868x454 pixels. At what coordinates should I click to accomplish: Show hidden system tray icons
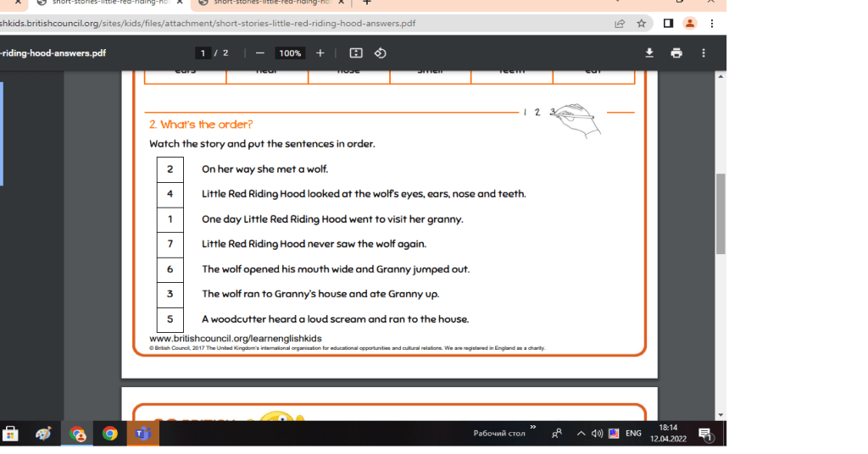coord(581,434)
